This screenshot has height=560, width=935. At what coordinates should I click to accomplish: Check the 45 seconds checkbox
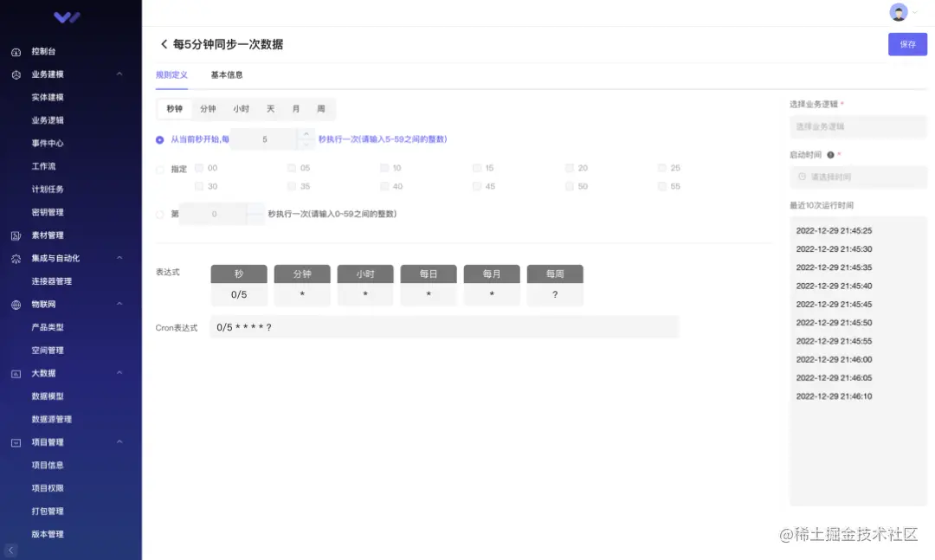point(476,187)
